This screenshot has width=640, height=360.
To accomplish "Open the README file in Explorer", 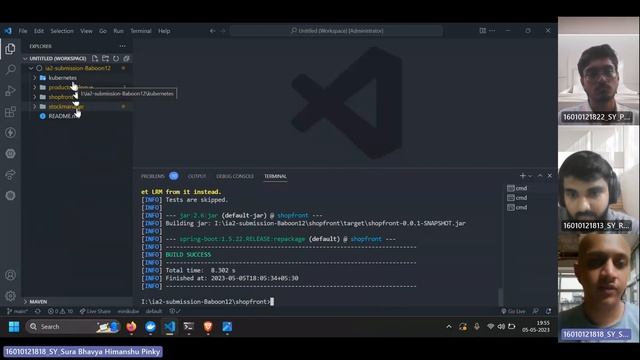I will [x=62, y=116].
